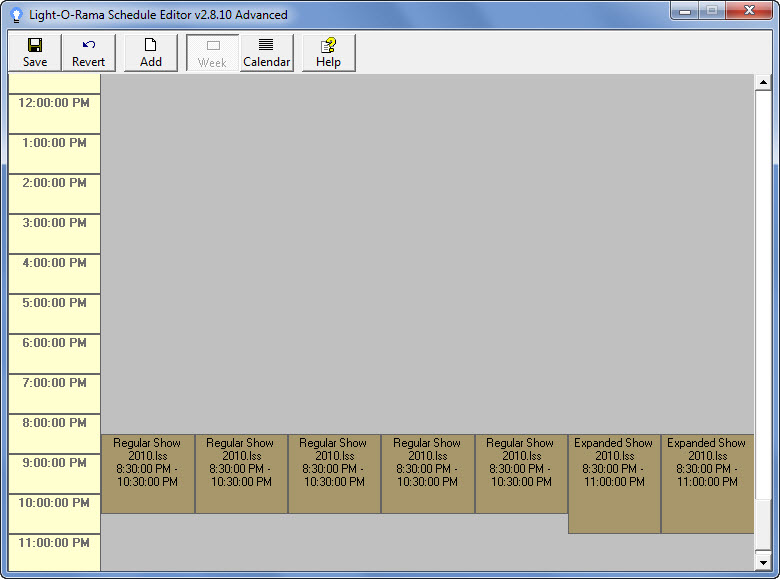Click the 4:00:00 PM time label
The height and width of the screenshot is (579, 780).
(54, 274)
